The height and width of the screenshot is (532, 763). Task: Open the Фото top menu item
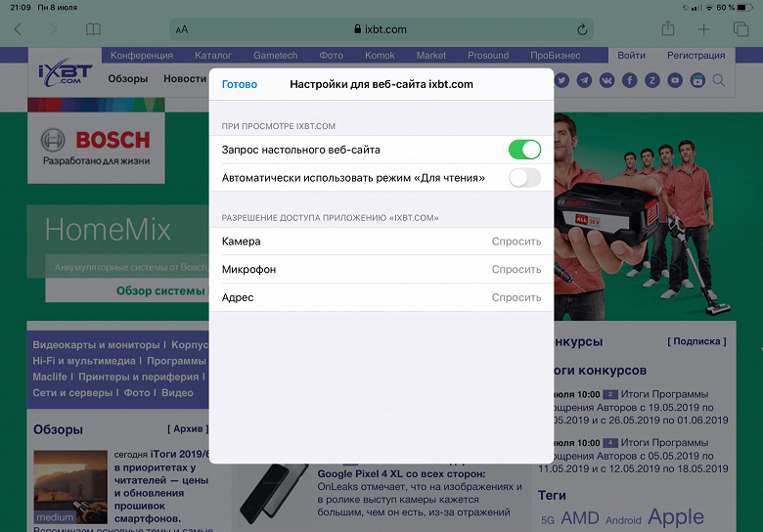(331, 56)
